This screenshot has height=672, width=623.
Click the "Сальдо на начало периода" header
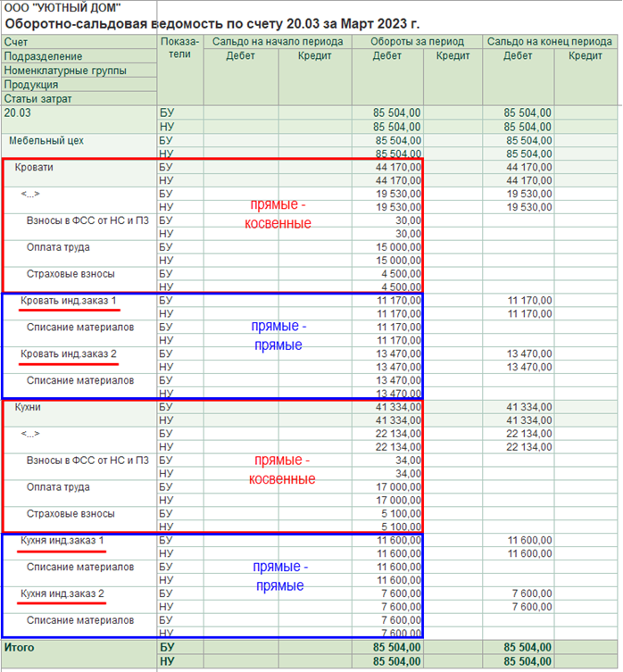click(x=278, y=42)
